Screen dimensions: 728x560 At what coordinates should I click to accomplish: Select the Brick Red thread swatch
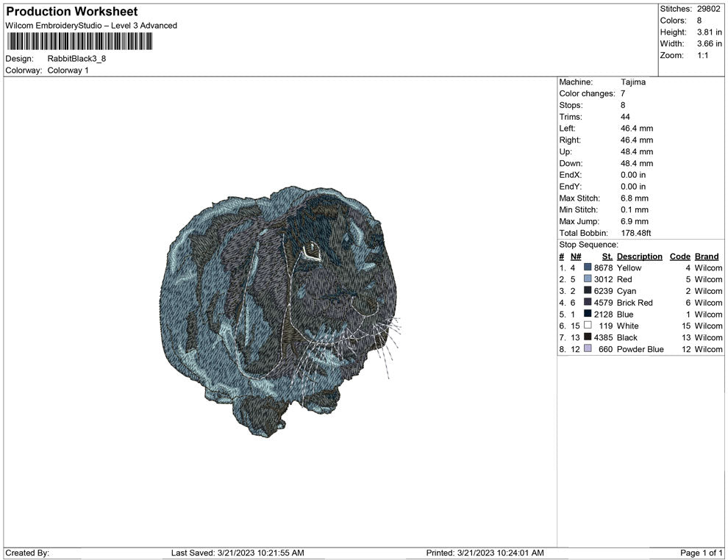coord(588,303)
